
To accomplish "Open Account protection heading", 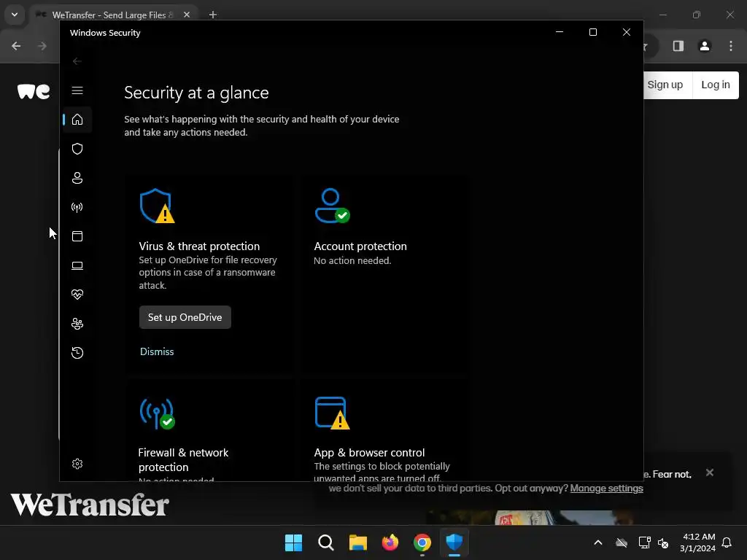I will (360, 246).
